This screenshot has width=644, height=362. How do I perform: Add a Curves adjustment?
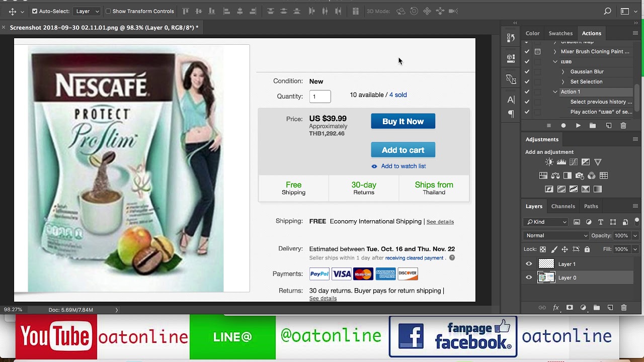(x=574, y=162)
